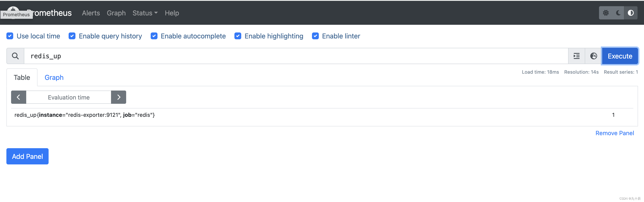Open the metrics explorer icon

pyautogui.click(x=576, y=56)
